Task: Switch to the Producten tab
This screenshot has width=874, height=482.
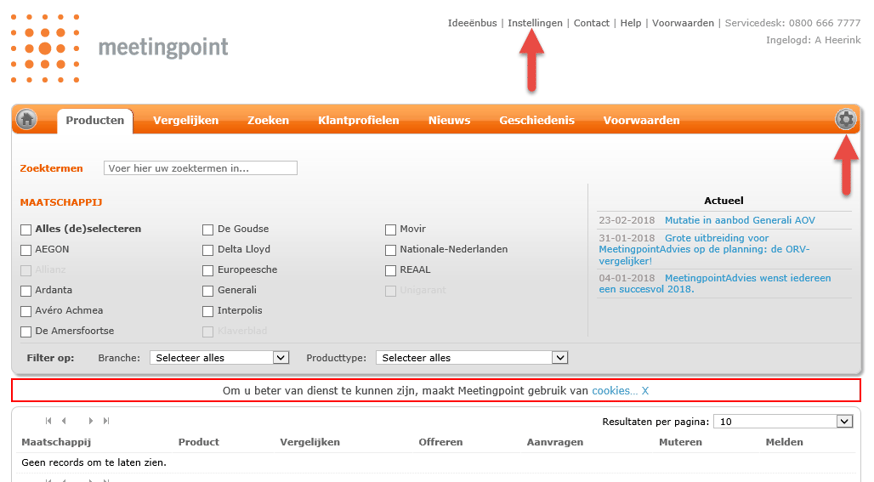Action: coord(95,120)
